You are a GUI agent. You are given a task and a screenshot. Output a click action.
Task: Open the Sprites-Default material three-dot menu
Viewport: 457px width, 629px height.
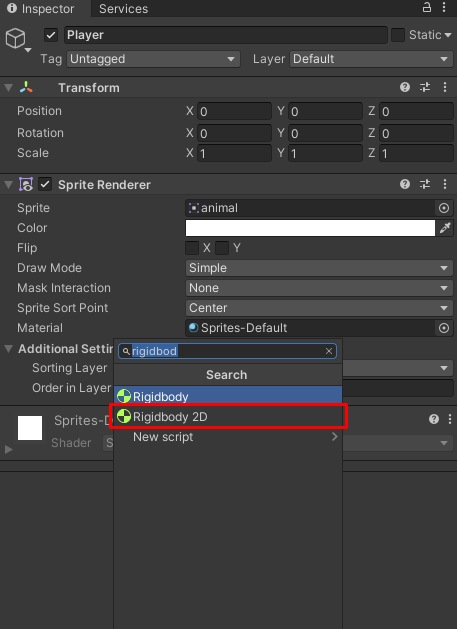[x=450, y=419]
